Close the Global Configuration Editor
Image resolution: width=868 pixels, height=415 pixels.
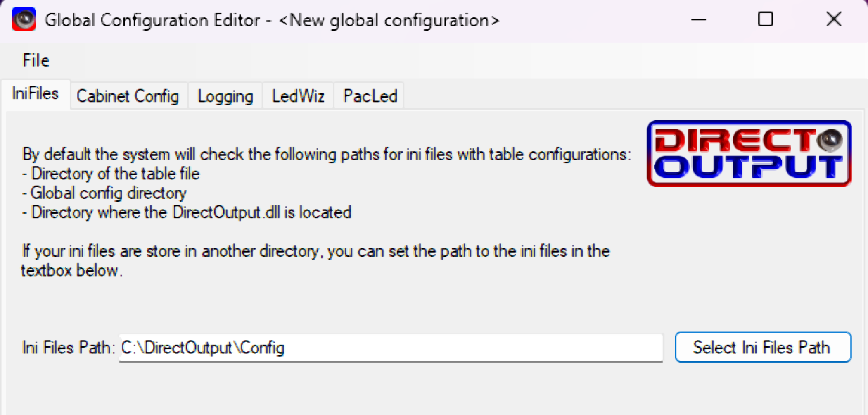(x=833, y=19)
